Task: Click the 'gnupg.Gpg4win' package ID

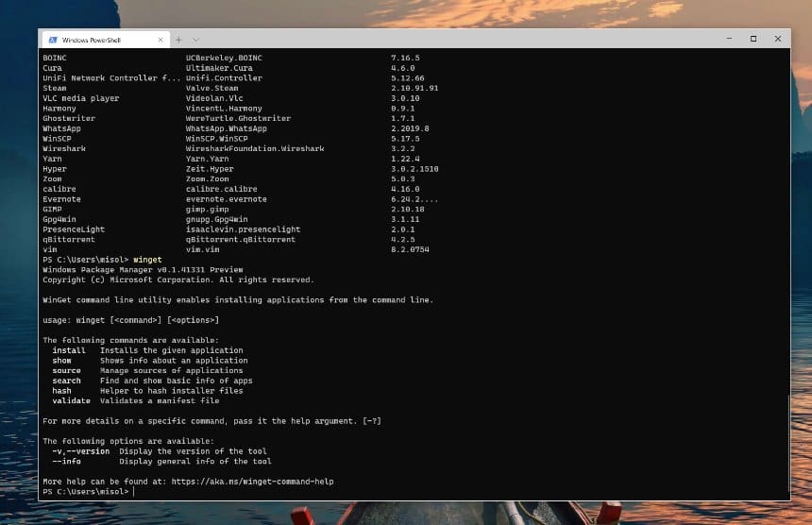Action: tap(216, 219)
